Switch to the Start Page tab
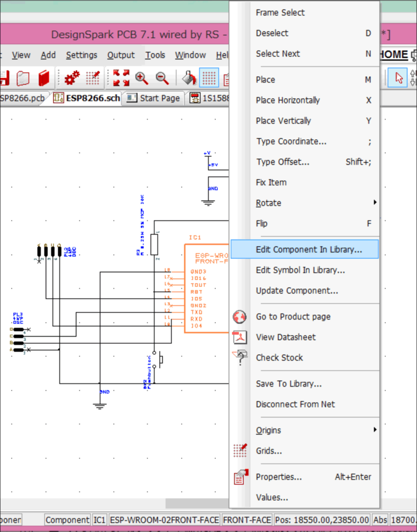The height and width of the screenshot is (532, 417). pos(154,98)
